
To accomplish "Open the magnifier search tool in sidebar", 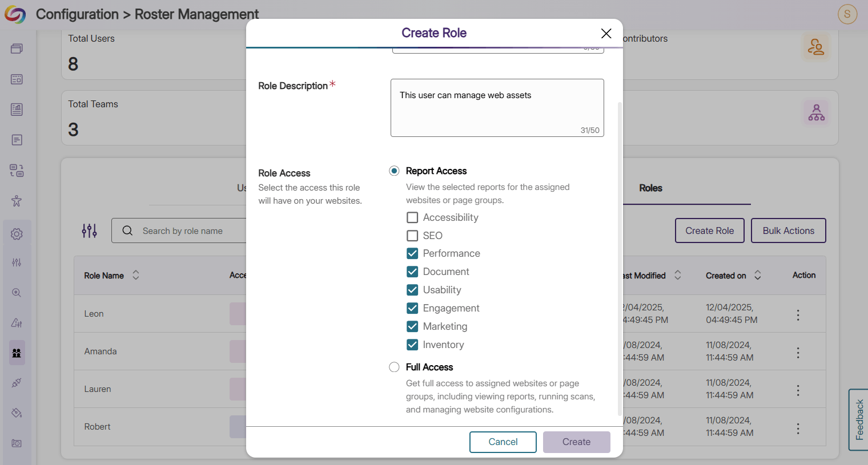I will tap(17, 292).
